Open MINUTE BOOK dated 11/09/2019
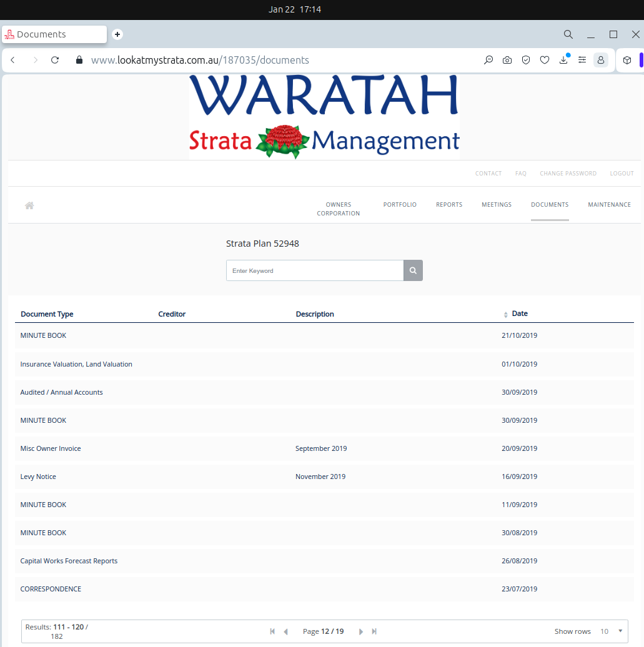The image size is (644, 647). [324, 505]
